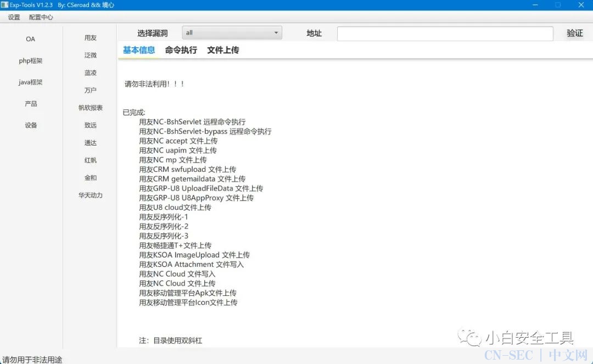
Task: Switch to the 基本信息 tab
Action: [139, 50]
